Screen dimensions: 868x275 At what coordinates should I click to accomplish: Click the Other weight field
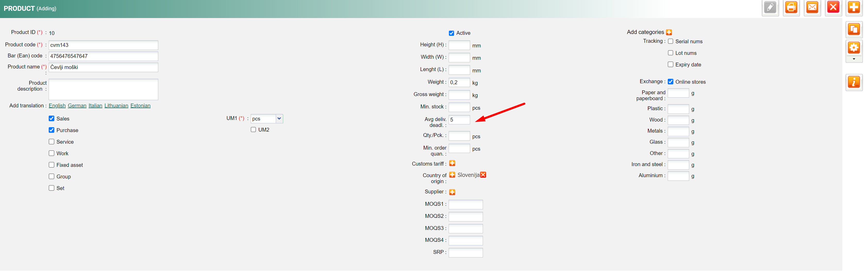click(x=678, y=154)
